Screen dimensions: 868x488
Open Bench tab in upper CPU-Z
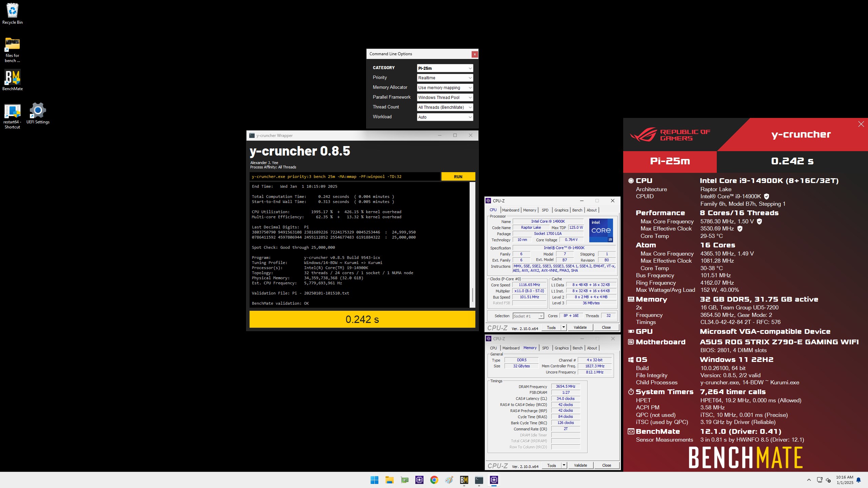pyautogui.click(x=577, y=210)
